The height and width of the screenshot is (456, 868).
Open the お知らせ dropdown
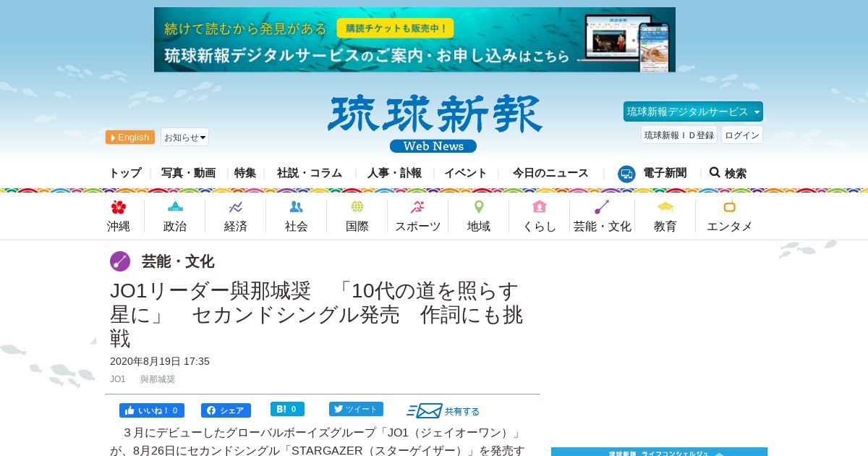(184, 137)
